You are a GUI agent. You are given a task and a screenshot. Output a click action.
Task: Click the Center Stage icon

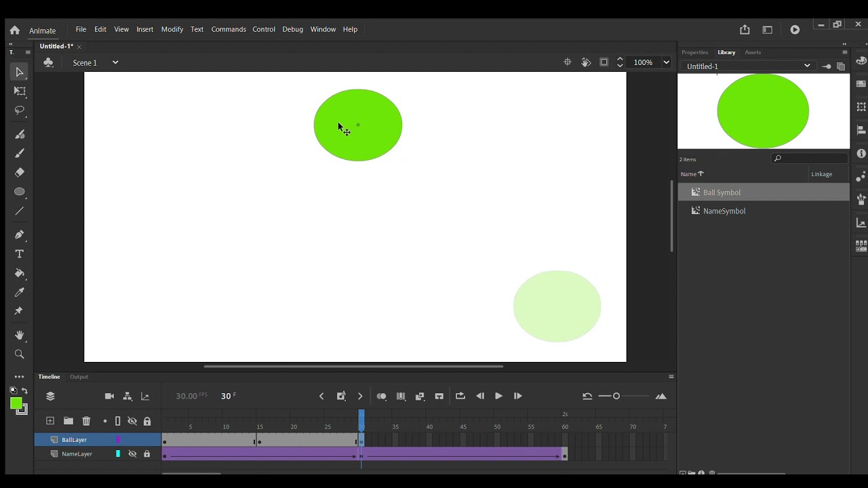[x=568, y=62]
